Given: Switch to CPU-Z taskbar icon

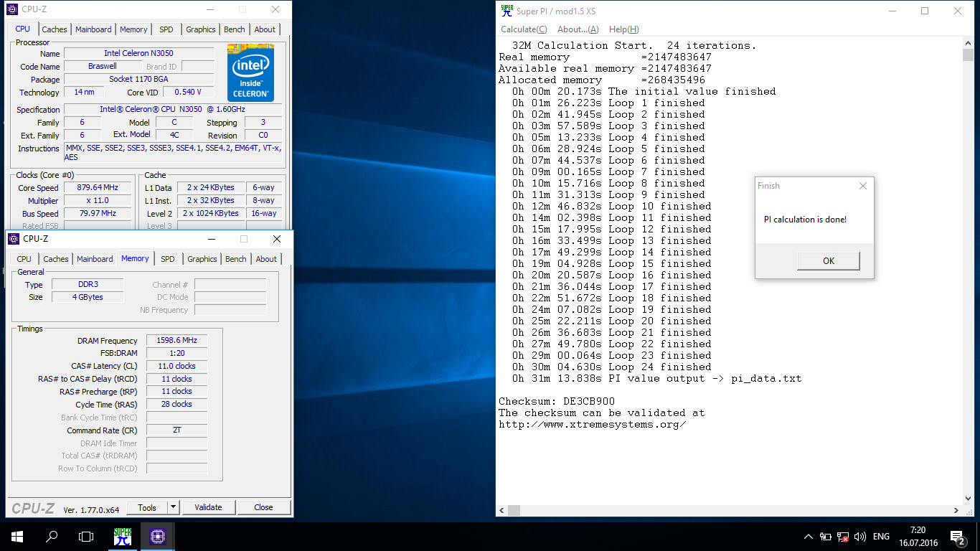Looking at the screenshot, I should point(158,536).
